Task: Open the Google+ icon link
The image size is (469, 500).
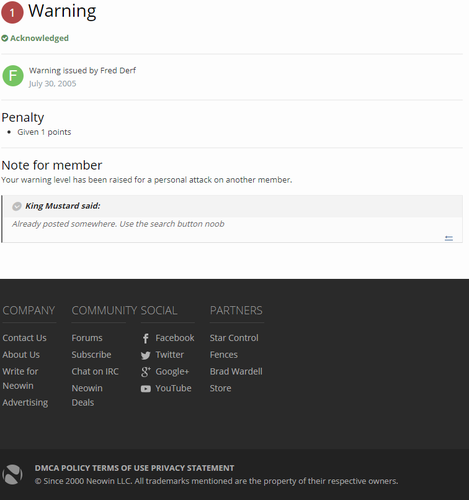Action: tap(146, 372)
